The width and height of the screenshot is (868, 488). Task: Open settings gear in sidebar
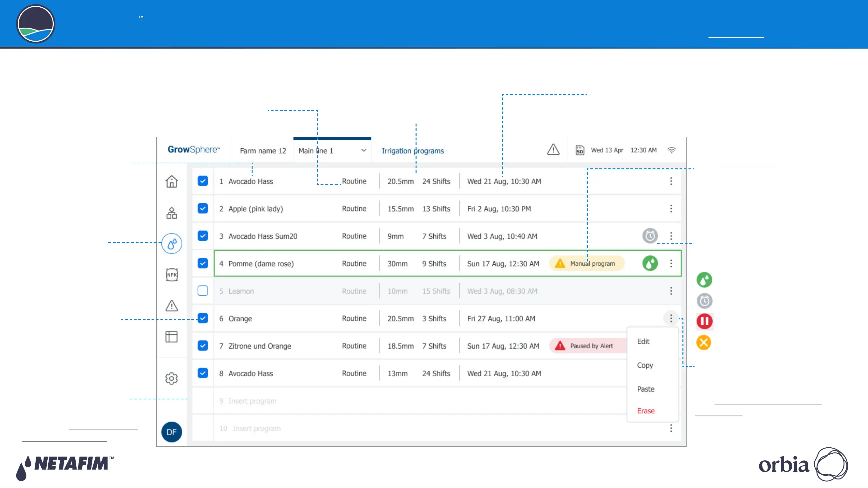[x=172, y=378]
